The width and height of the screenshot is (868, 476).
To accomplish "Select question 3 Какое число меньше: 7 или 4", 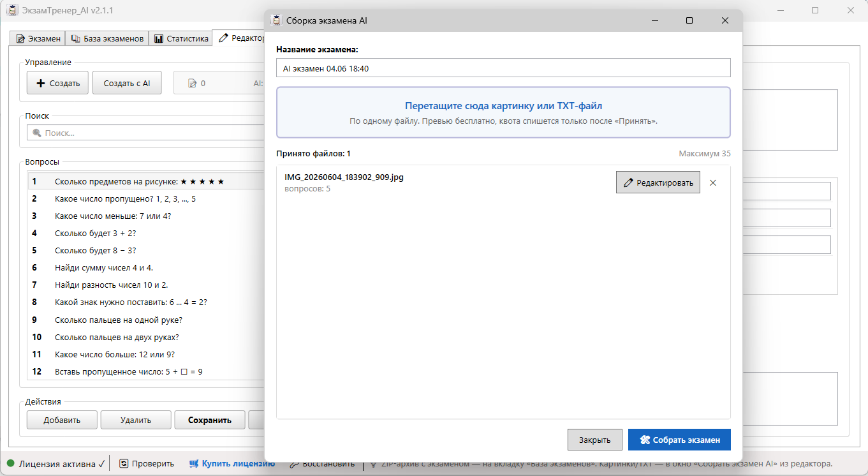I will point(146,216).
